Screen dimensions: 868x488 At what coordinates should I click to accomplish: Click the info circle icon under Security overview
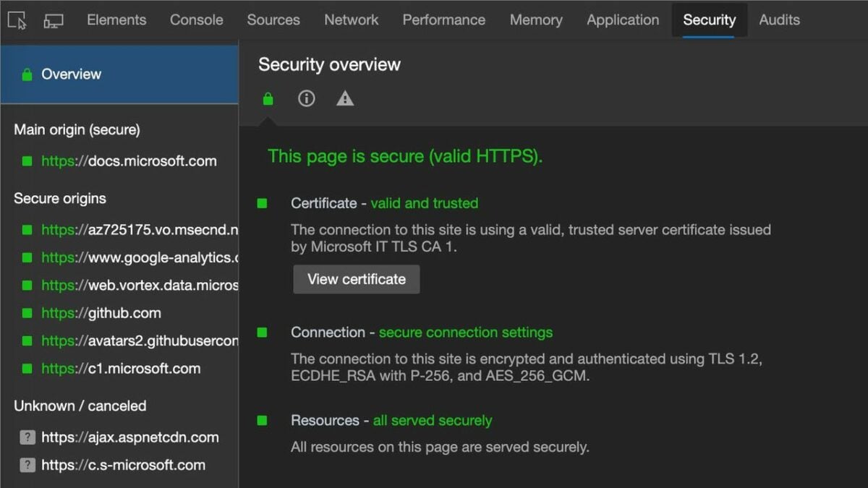pyautogui.click(x=307, y=98)
